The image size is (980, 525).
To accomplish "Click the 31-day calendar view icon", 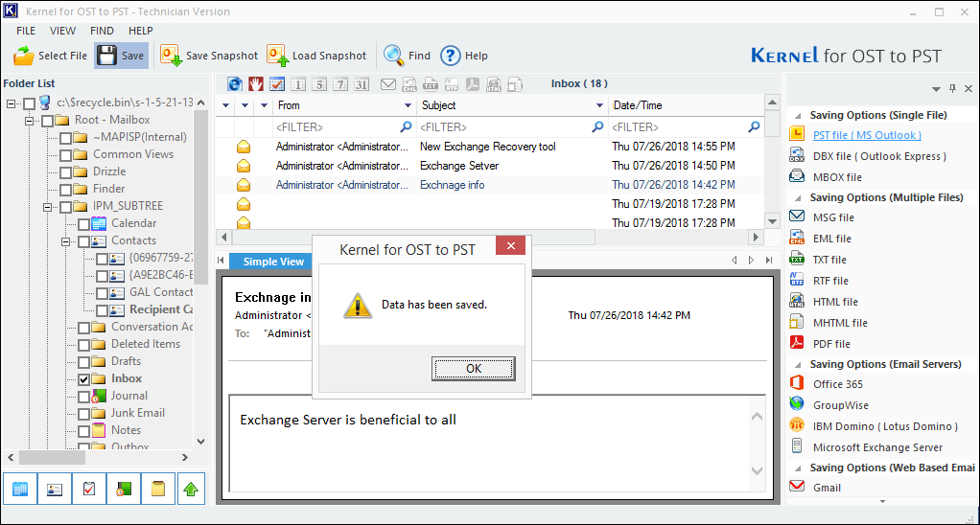I will tap(362, 84).
